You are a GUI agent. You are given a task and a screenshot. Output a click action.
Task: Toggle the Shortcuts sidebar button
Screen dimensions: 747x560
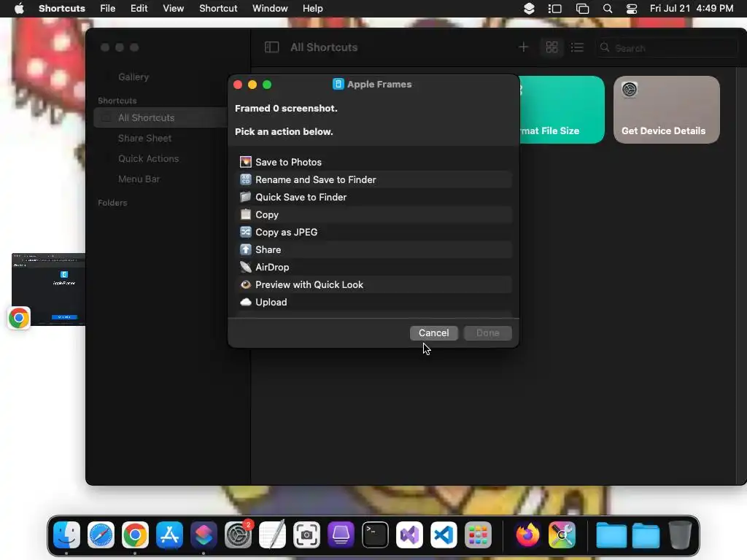[271, 47]
